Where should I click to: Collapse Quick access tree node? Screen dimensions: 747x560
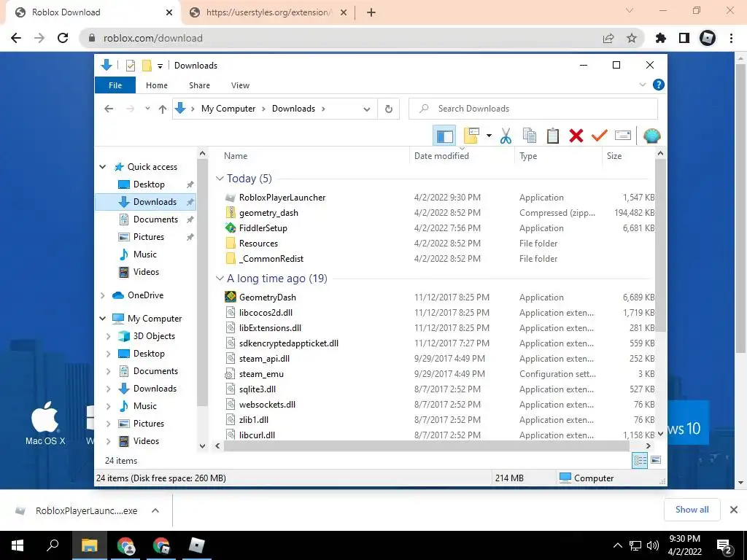point(102,167)
